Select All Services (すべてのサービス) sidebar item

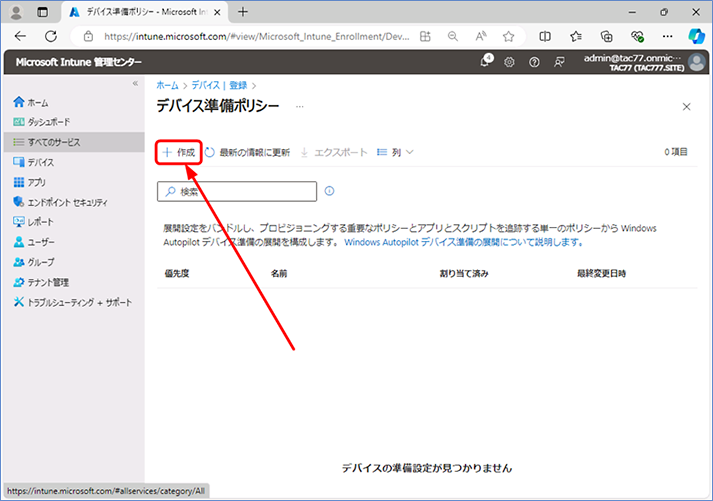[x=74, y=142]
